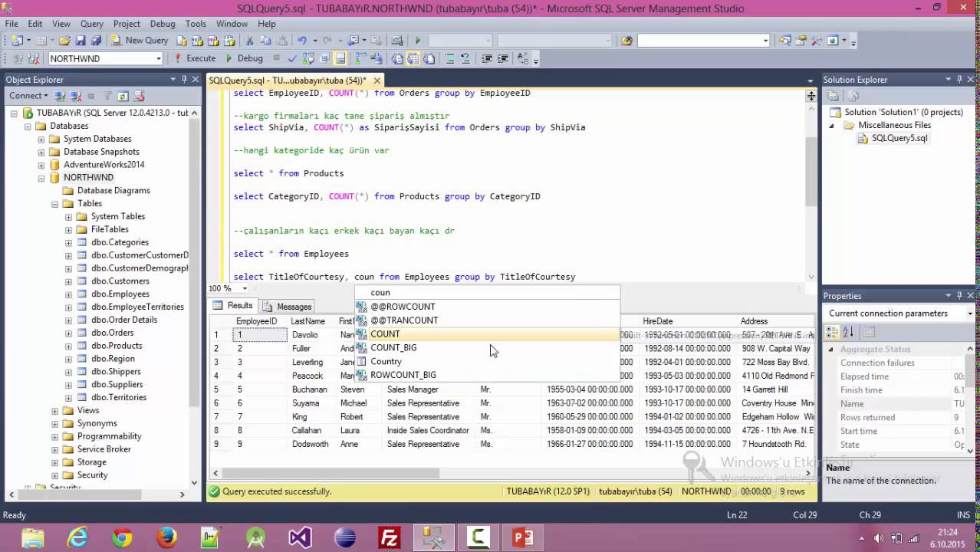Image resolution: width=980 pixels, height=552 pixels.
Task: Expand the dbo.Products table node
Action: 69,346
